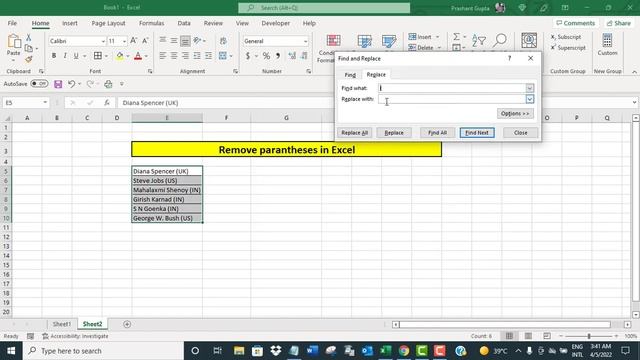Screen dimensions: 640x360
Task: Click the AutoSum sigma icon
Action: (x=456, y=37)
